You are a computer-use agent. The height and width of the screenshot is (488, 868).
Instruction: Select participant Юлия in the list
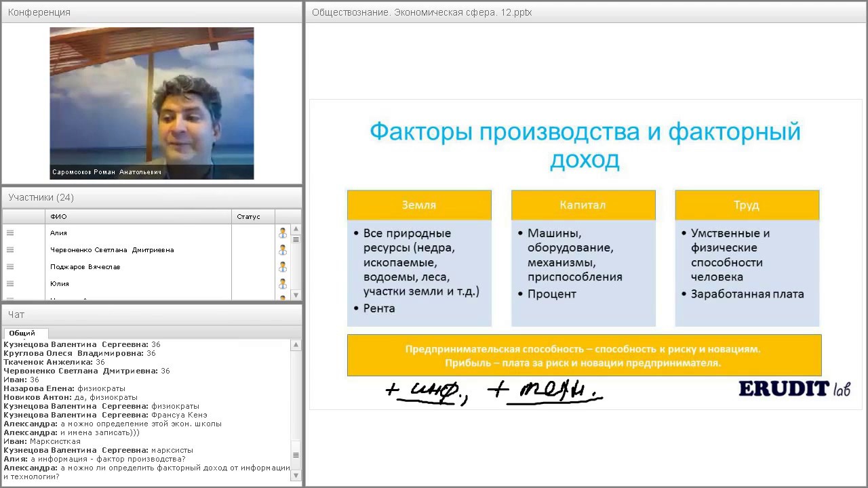tap(60, 283)
